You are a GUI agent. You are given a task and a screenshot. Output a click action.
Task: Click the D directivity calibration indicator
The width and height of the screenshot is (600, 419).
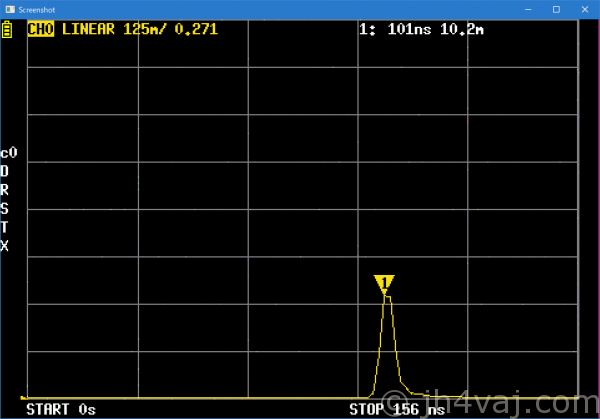(x=5, y=171)
